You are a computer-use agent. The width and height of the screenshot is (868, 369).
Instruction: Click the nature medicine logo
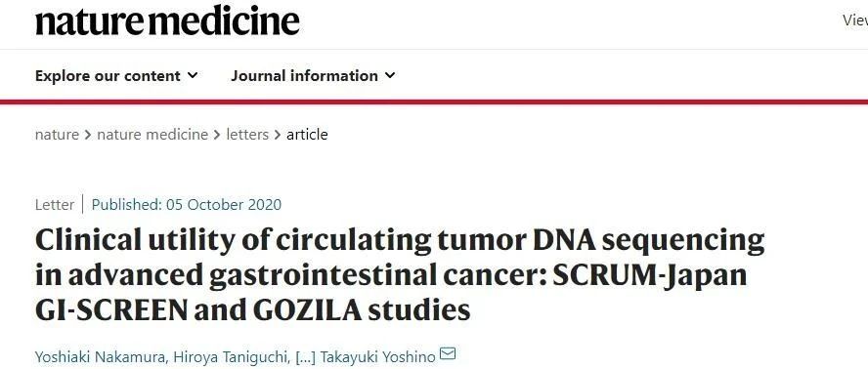pos(167,21)
